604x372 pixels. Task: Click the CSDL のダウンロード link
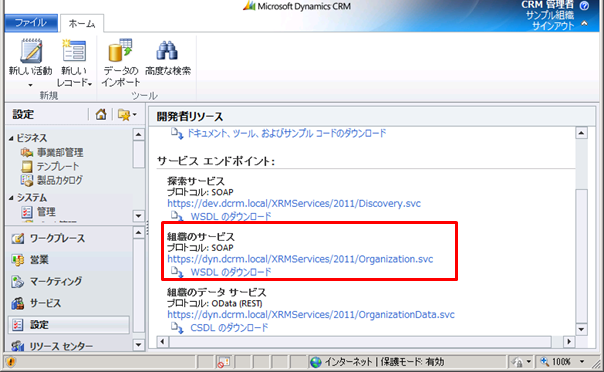tap(229, 328)
